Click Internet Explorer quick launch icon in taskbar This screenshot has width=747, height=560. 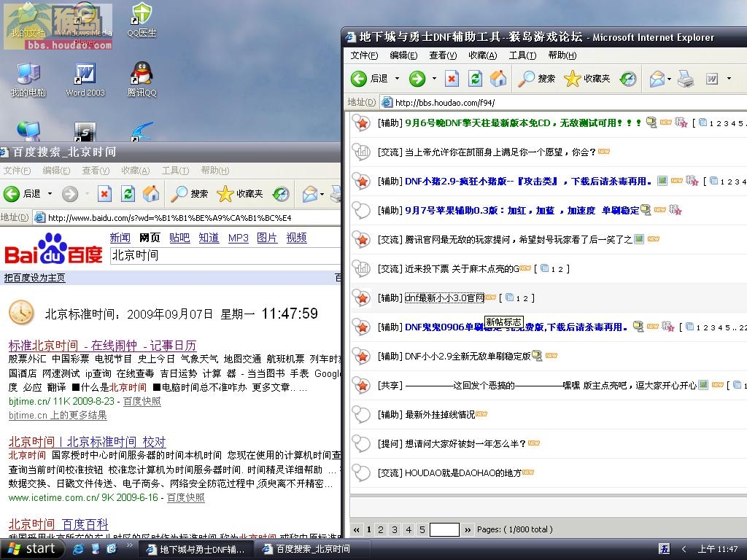point(78,549)
